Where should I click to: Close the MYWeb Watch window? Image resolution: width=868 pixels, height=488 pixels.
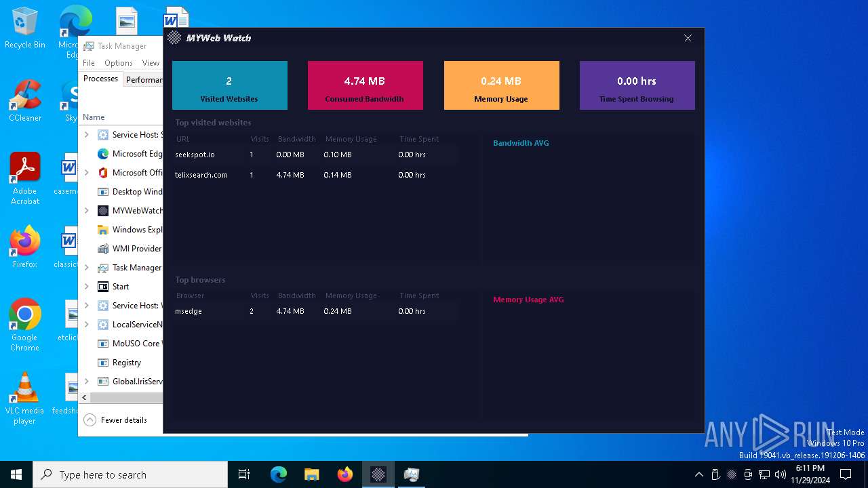(x=688, y=38)
